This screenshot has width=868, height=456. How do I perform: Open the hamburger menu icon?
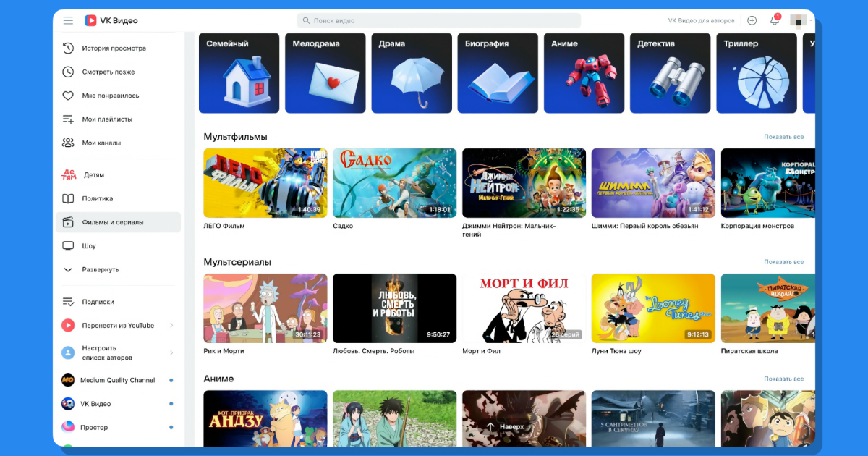pos(68,21)
